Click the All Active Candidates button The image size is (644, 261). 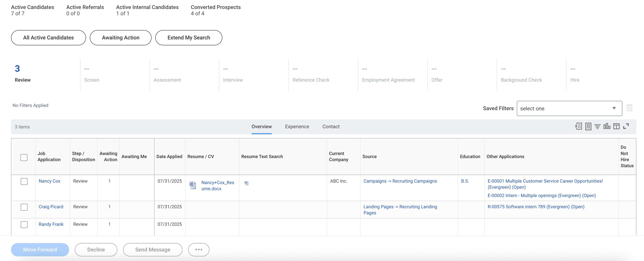pos(48,38)
